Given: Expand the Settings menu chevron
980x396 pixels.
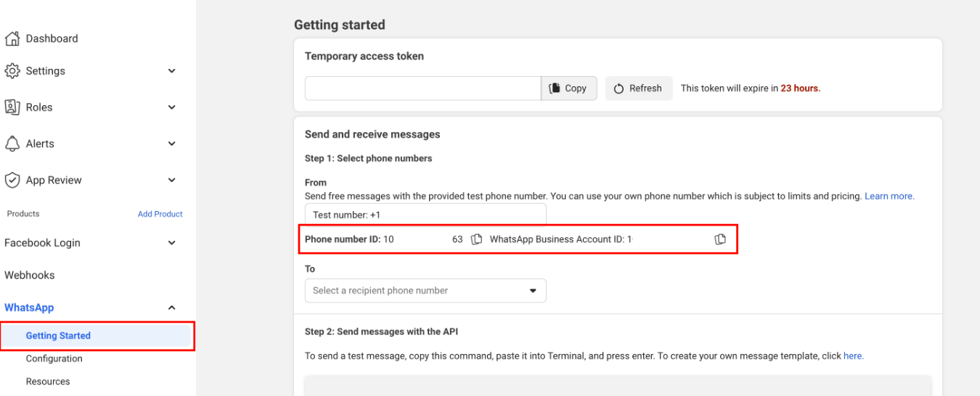Looking at the screenshot, I should pos(172,71).
